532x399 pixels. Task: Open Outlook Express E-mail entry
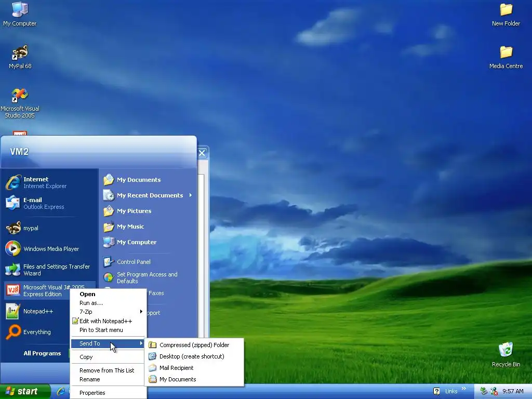click(x=49, y=203)
